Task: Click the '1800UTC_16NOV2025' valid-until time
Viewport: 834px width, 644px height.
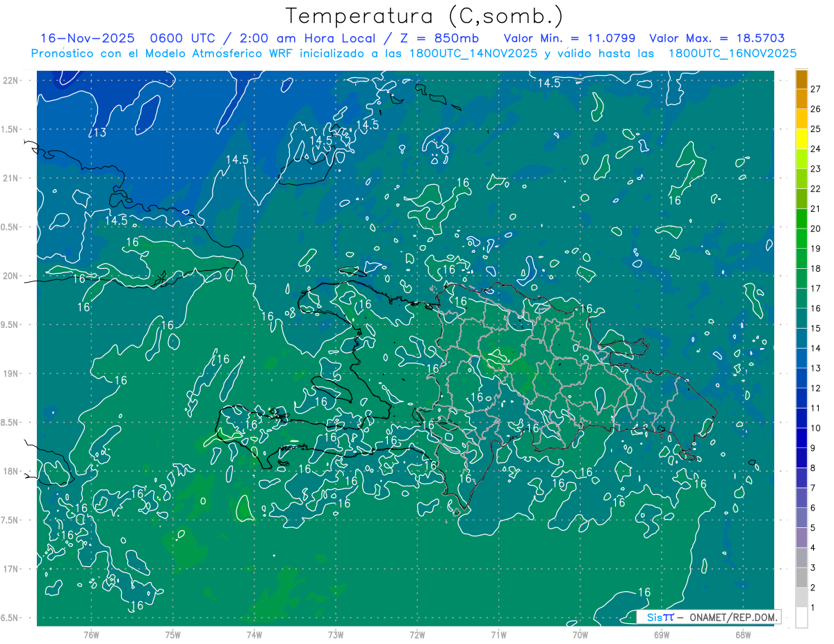Action: (733, 53)
